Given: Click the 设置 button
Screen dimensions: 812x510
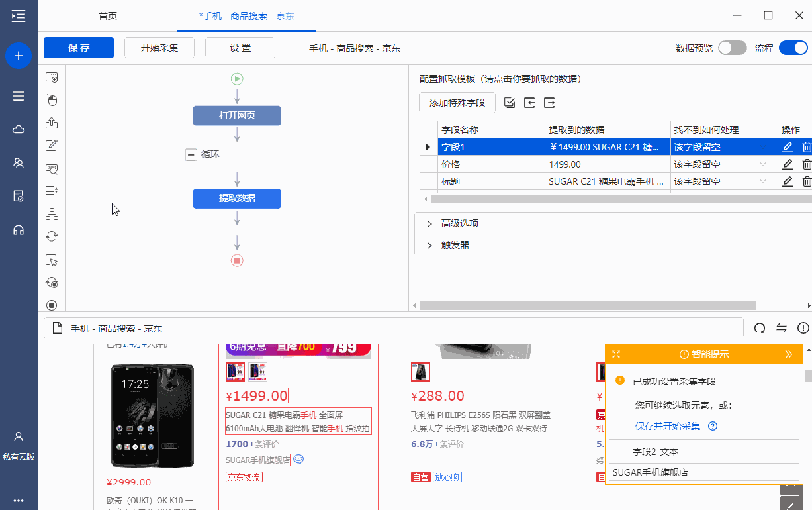Looking at the screenshot, I should [x=240, y=48].
